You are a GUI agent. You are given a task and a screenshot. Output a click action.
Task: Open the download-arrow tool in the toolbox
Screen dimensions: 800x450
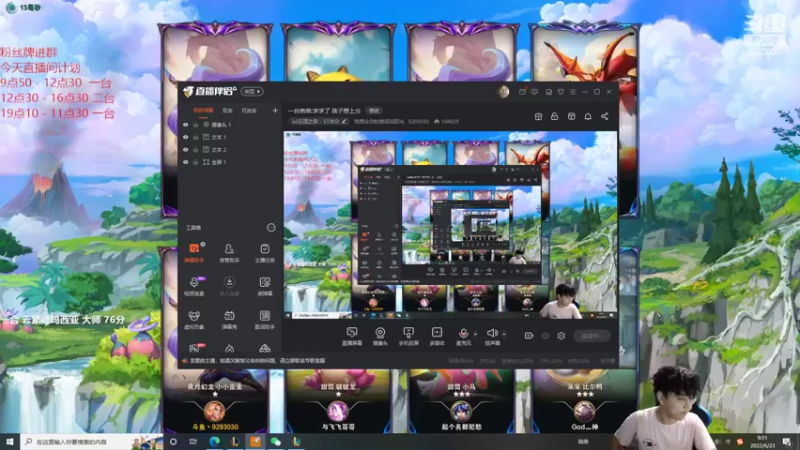[229, 286]
